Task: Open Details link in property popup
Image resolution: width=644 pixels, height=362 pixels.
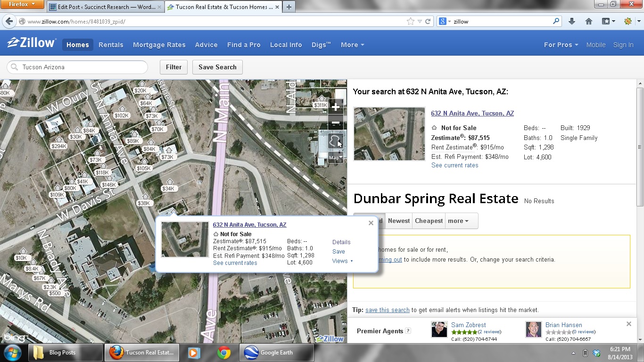Action: tap(341, 242)
